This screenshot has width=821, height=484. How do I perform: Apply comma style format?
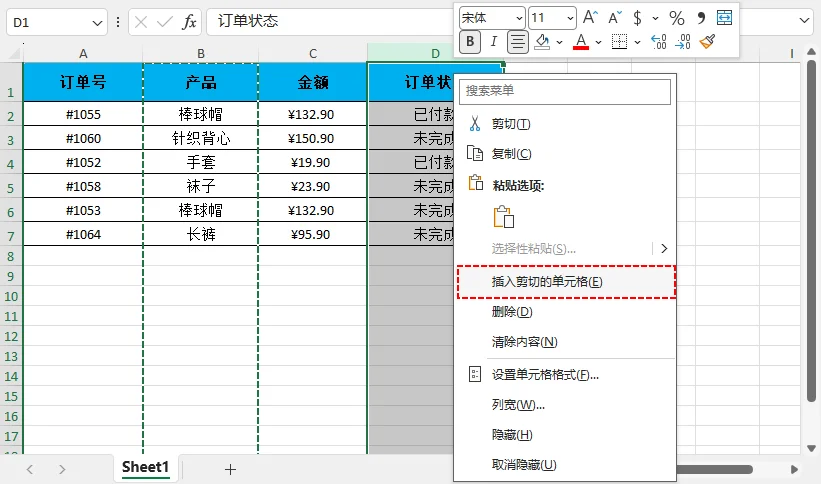click(x=702, y=18)
